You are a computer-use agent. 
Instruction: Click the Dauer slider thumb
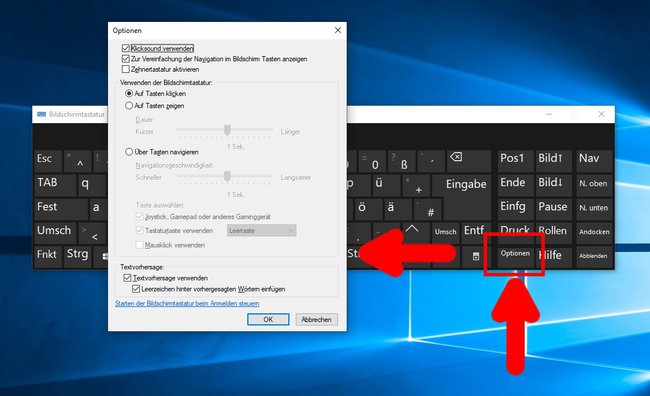(227, 130)
